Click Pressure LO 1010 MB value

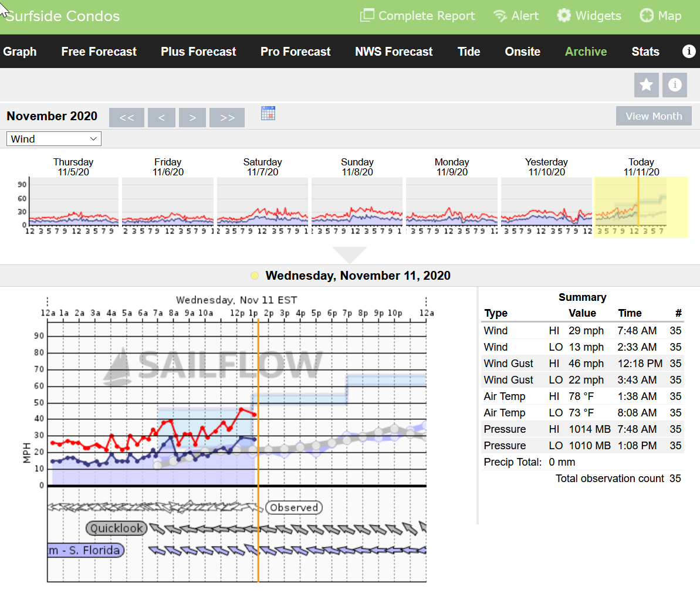pyautogui.click(x=589, y=445)
